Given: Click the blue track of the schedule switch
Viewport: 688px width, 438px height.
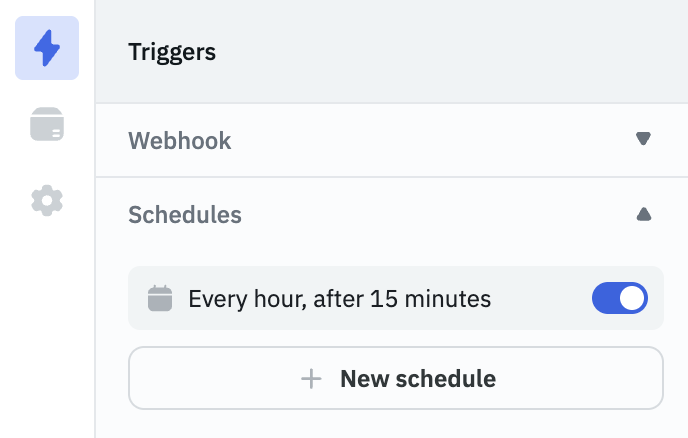Looking at the screenshot, I should pyautogui.click(x=606, y=298).
